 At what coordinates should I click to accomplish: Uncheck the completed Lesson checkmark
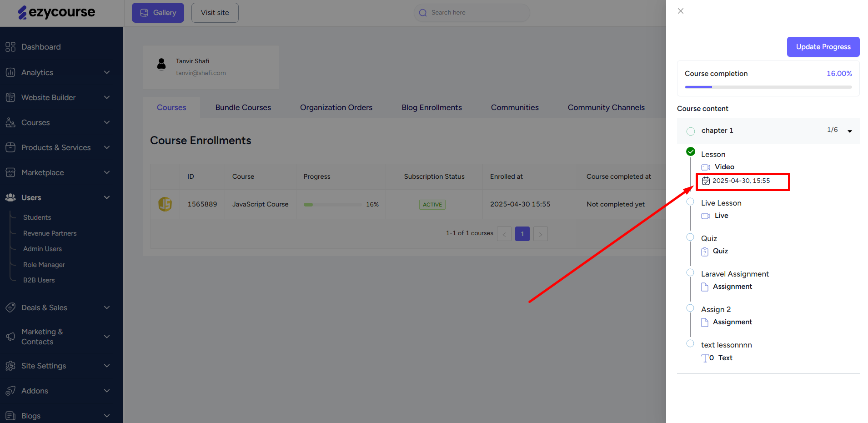pyautogui.click(x=691, y=151)
